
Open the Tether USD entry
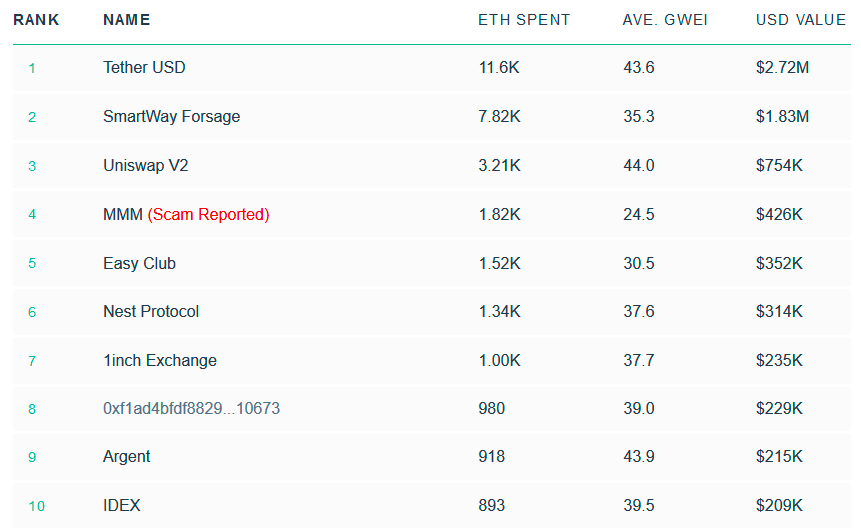pos(144,68)
